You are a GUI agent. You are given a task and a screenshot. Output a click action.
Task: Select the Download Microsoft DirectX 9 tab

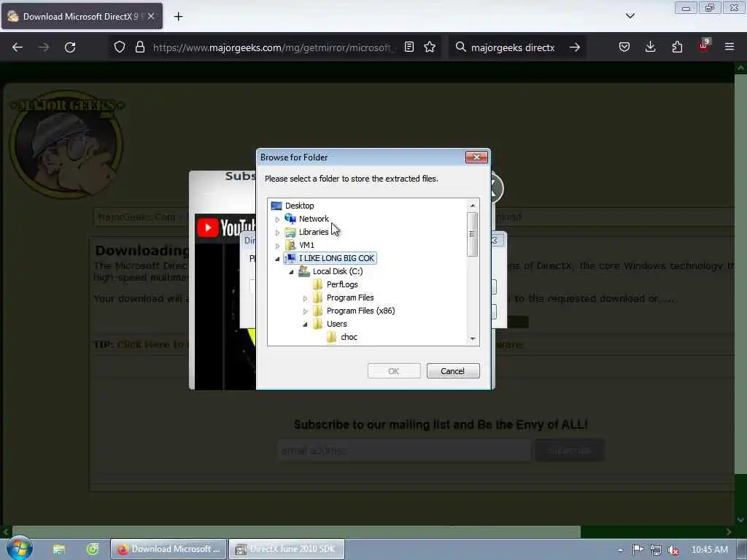coord(82,16)
